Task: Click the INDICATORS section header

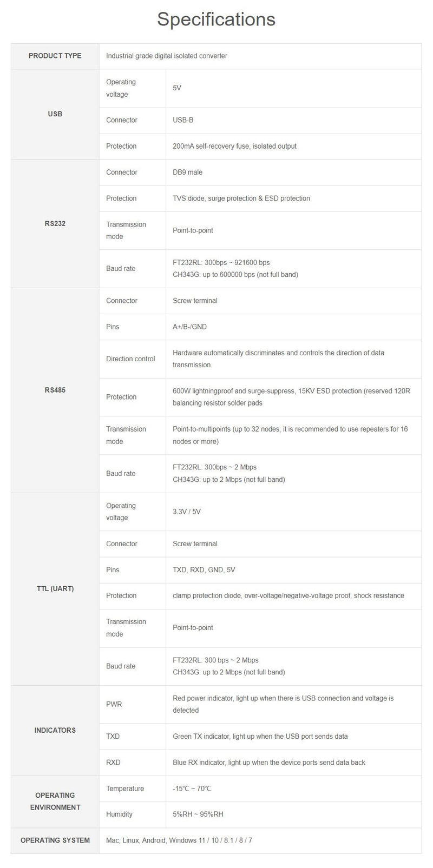Action: [x=55, y=730]
